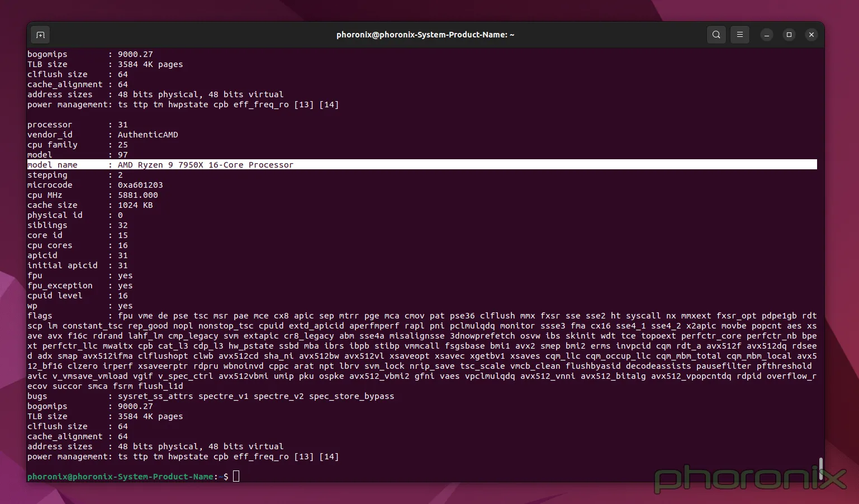Click the 'wp' row label
The width and height of the screenshot is (859, 504).
click(x=32, y=306)
